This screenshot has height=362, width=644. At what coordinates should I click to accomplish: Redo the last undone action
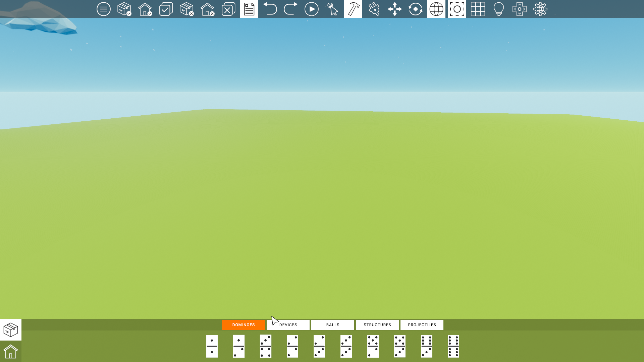291,9
